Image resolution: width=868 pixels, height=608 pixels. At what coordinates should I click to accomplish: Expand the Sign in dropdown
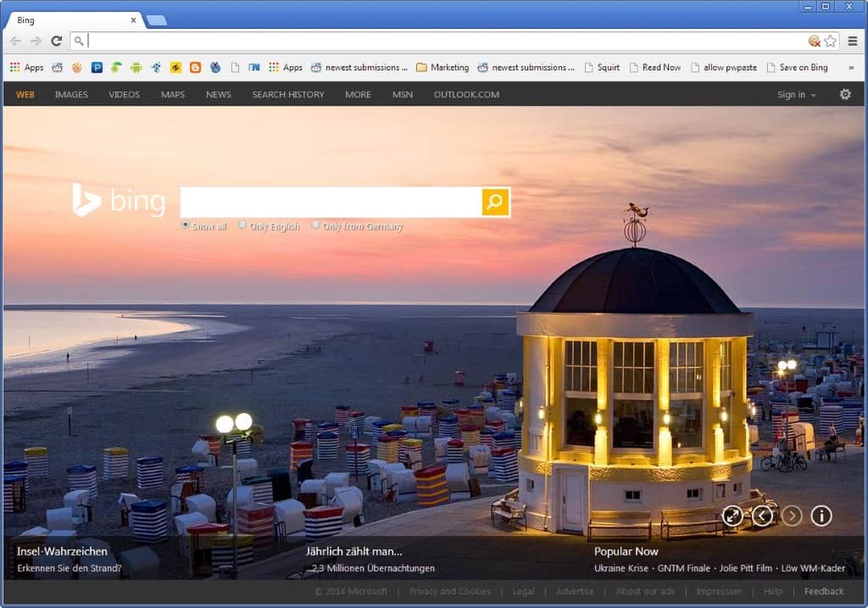pyautogui.click(x=796, y=95)
